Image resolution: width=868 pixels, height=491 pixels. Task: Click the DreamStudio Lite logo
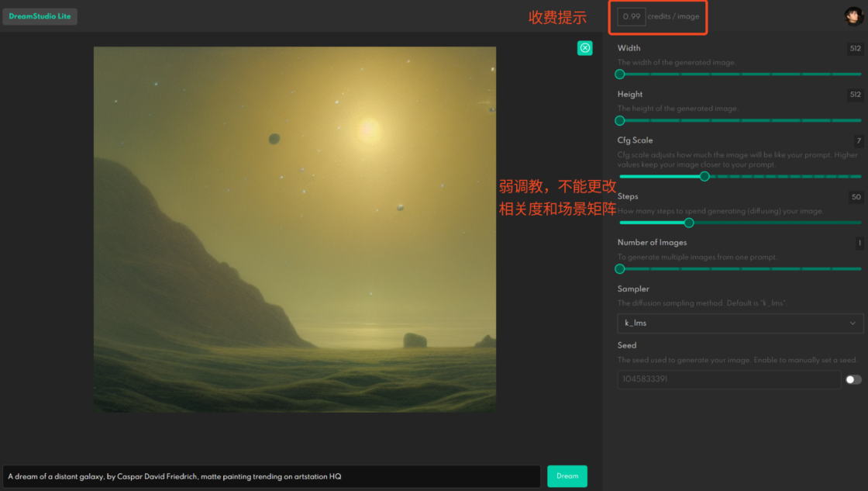[40, 16]
